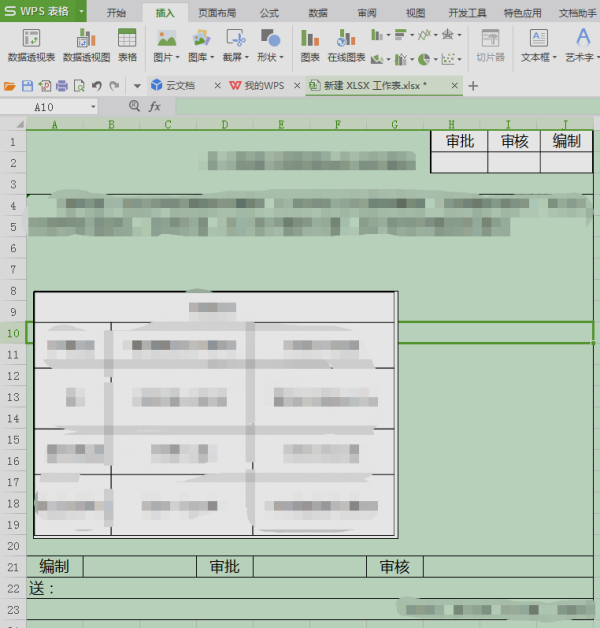This screenshot has height=628, width=600.
Task: Click the save icon in quick toolbar
Action: (27, 86)
